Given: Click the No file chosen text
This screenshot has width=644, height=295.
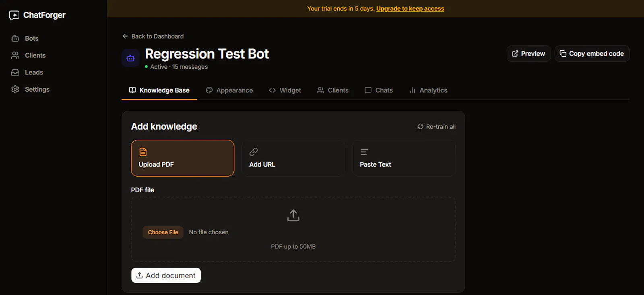Looking at the screenshot, I should coord(208,232).
